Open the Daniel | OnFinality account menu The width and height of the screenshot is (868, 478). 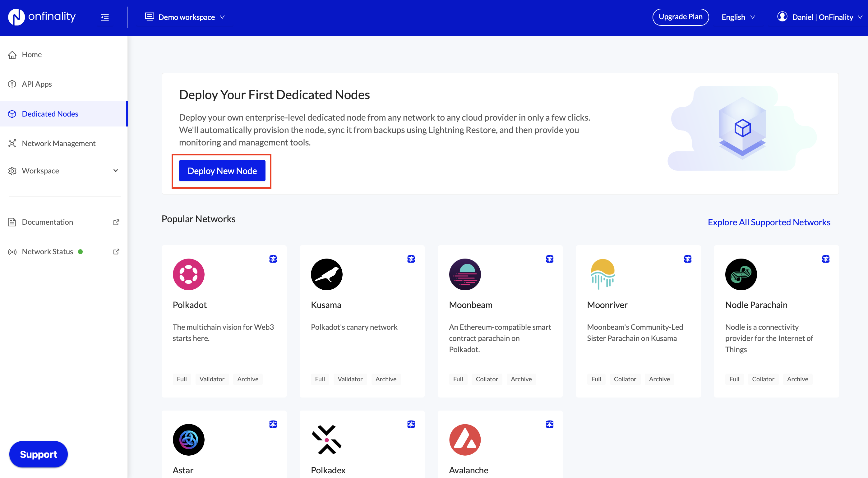coord(819,17)
